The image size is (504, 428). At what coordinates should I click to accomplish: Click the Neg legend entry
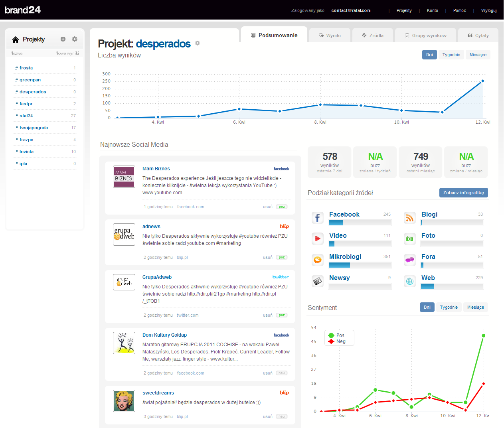point(337,341)
